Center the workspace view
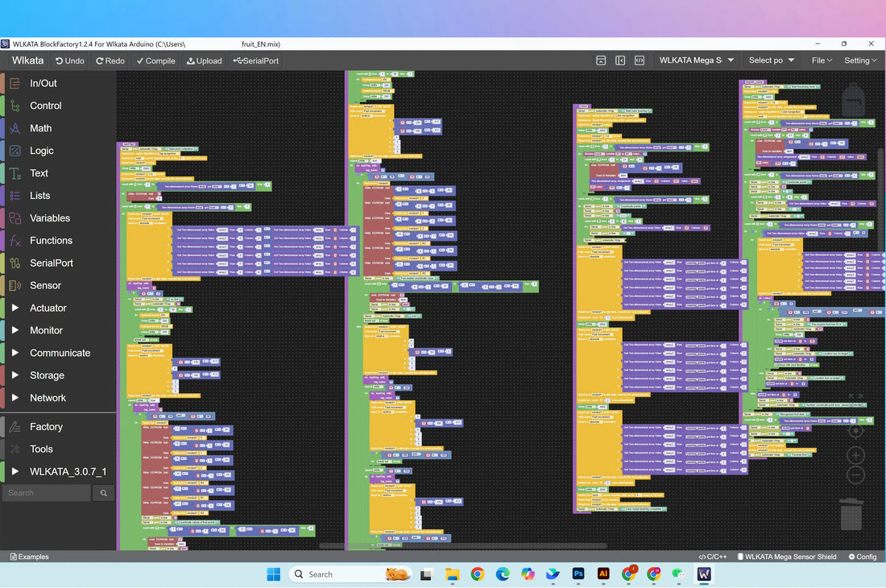 coord(855,431)
